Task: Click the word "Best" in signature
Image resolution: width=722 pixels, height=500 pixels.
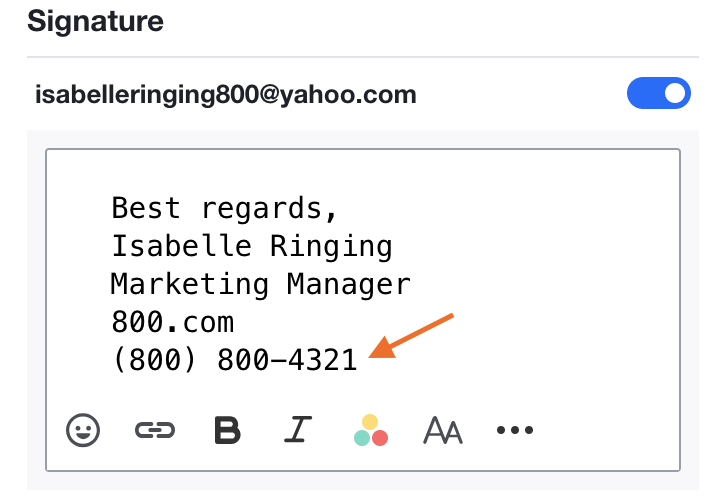Action: click(x=146, y=208)
